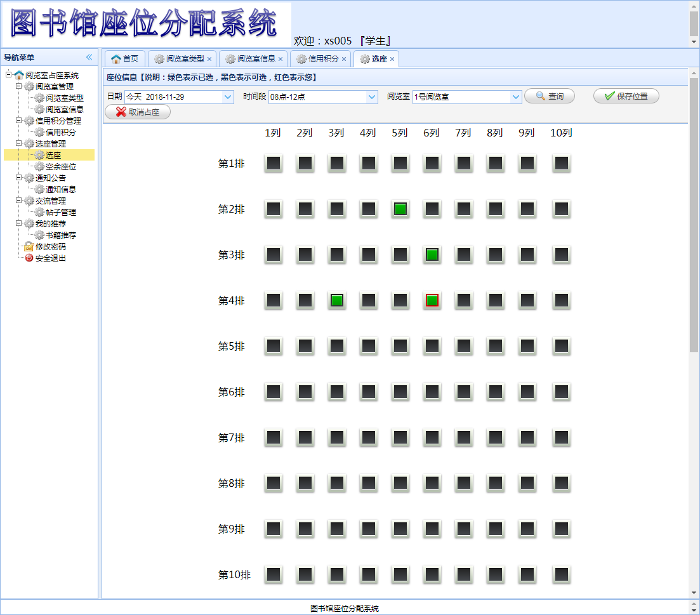Pick seat at row 3, column 1

(274, 255)
